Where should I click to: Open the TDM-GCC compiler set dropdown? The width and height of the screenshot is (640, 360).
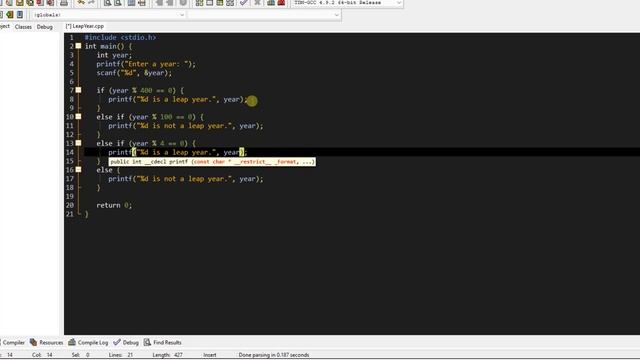(347, 3)
